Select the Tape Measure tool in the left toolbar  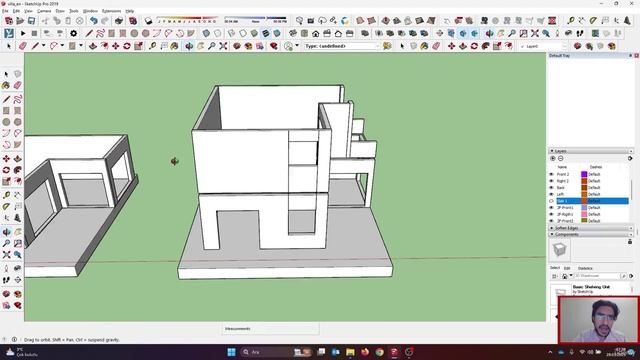coord(6,195)
